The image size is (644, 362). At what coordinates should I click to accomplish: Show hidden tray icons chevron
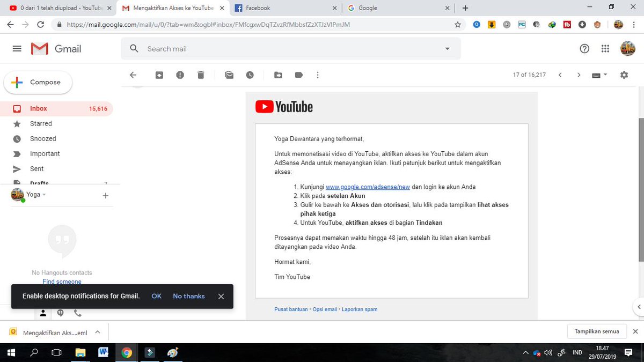click(525, 353)
